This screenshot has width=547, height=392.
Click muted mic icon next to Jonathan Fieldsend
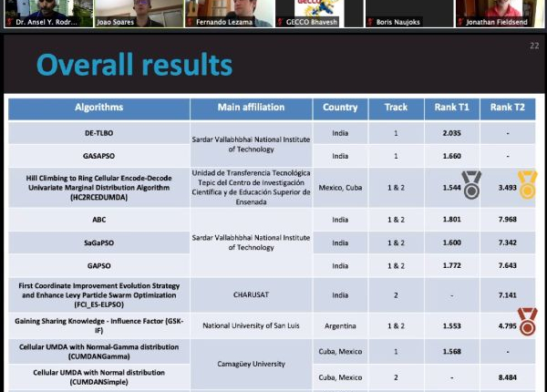[x=461, y=22]
